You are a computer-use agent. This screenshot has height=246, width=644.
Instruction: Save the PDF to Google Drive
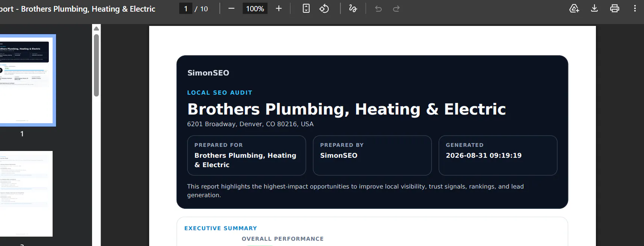tap(574, 8)
